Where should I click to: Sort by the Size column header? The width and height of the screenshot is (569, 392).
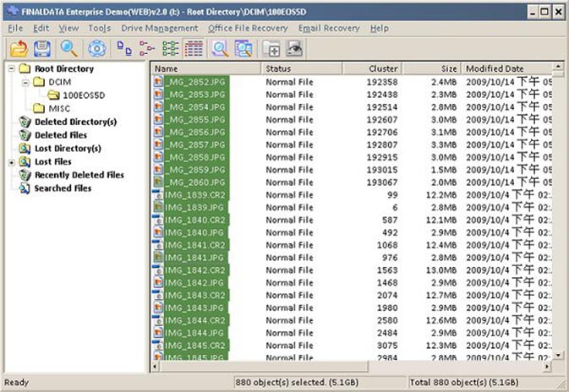click(431, 68)
